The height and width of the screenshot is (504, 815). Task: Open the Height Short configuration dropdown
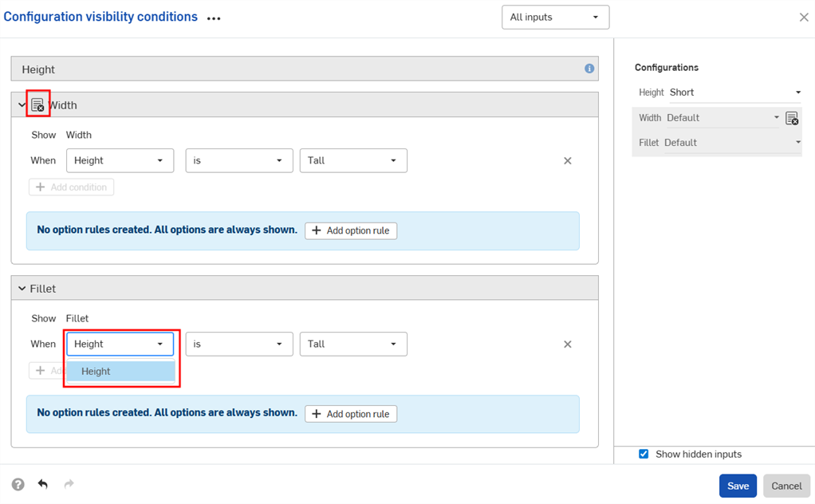735,93
